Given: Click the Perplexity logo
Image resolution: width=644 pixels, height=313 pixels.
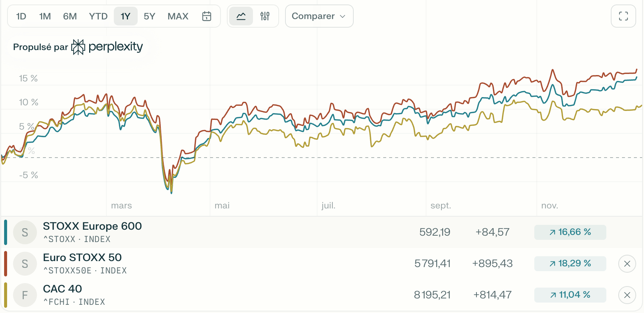Looking at the screenshot, I should click(107, 47).
